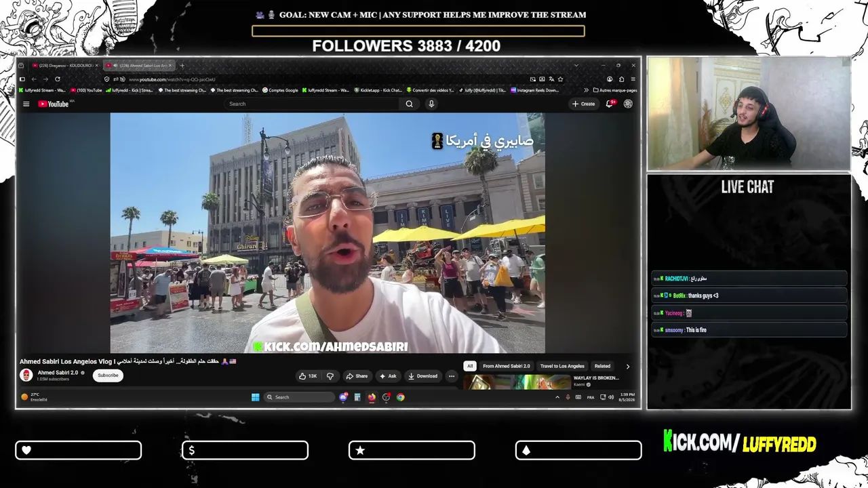Image resolution: width=868 pixels, height=488 pixels.
Task: Select the Travel to Los Angeles chip
Action: tap(562, 366)
